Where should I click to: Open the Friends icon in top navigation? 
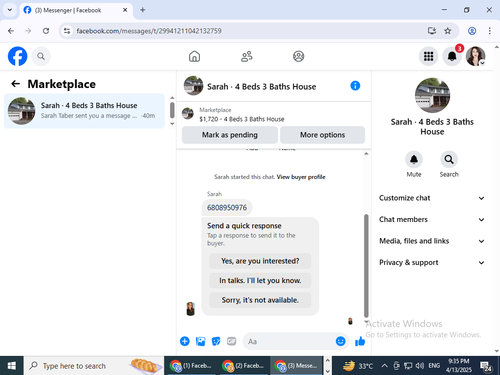247,56
